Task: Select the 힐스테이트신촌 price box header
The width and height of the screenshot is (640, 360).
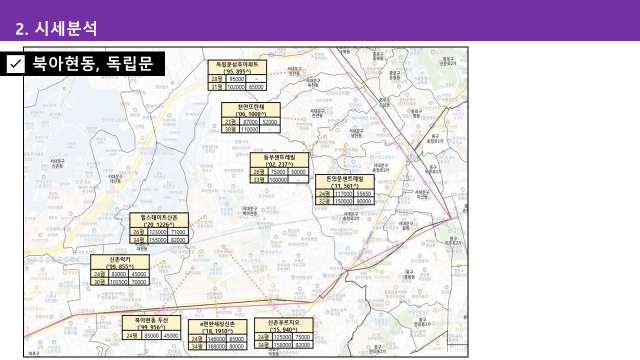Action: coord(159,220)
